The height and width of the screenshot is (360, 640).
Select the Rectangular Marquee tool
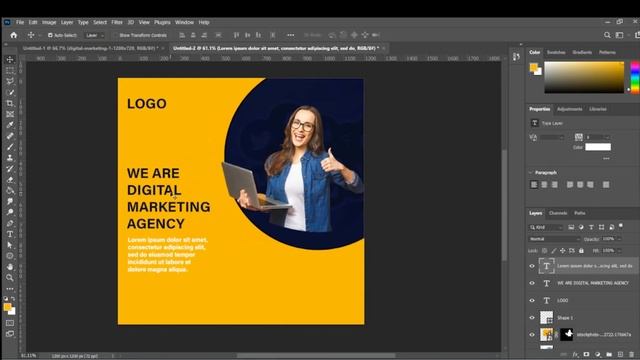[10, 70]
